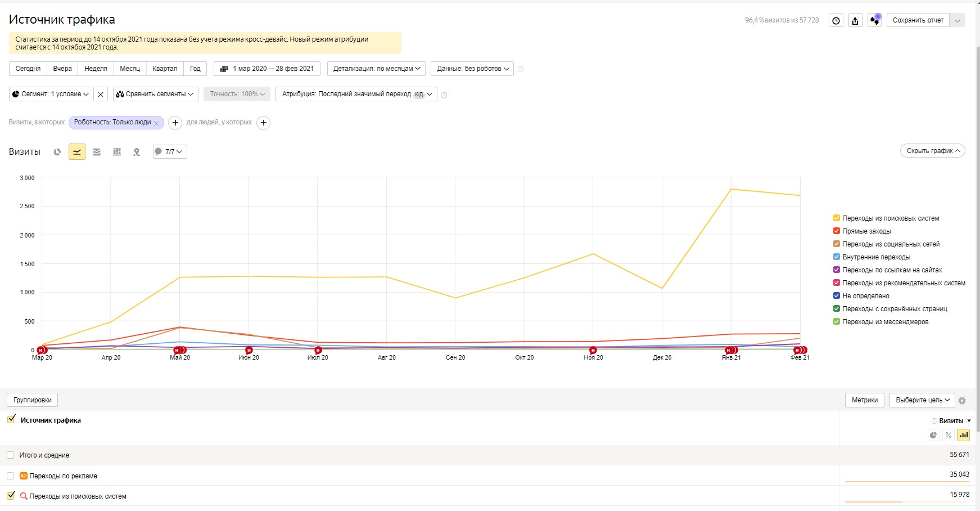The width and height of the screenshot is (980, 511).
Task: Uncheck the Источник трафика header checkbox
Action: (x=11, y=419)
